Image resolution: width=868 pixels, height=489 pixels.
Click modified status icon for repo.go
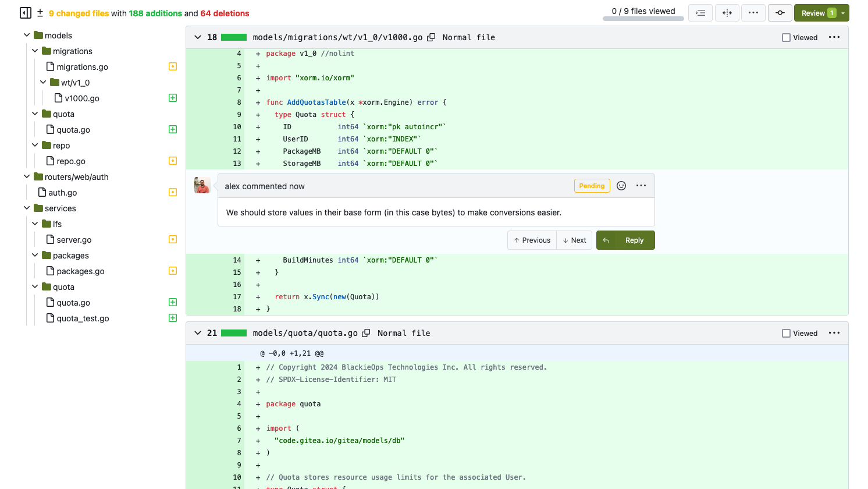pyautogui.click(x=173, y=161)
